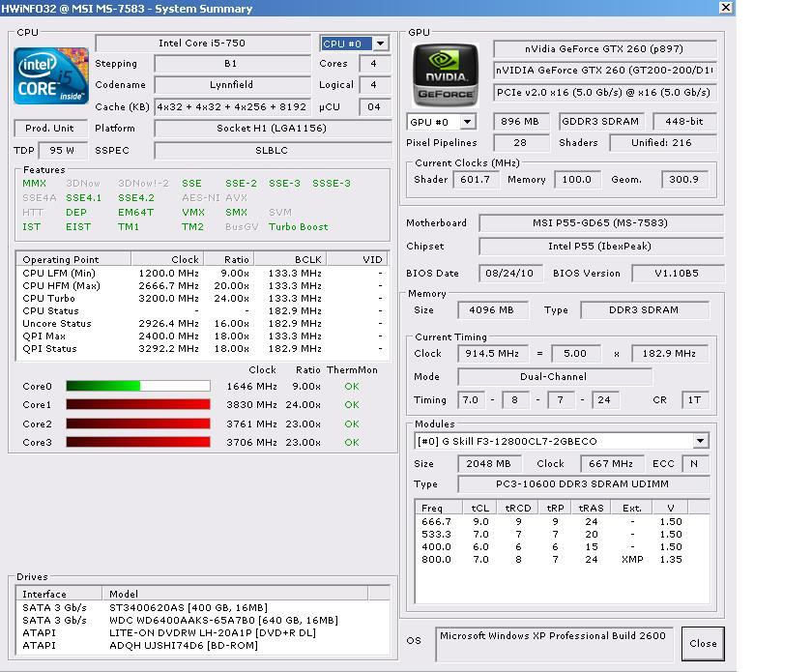Click the MSI P55-GD65 motherboard field
Screen dimensions: 812x672
click(x=600, y=222)
